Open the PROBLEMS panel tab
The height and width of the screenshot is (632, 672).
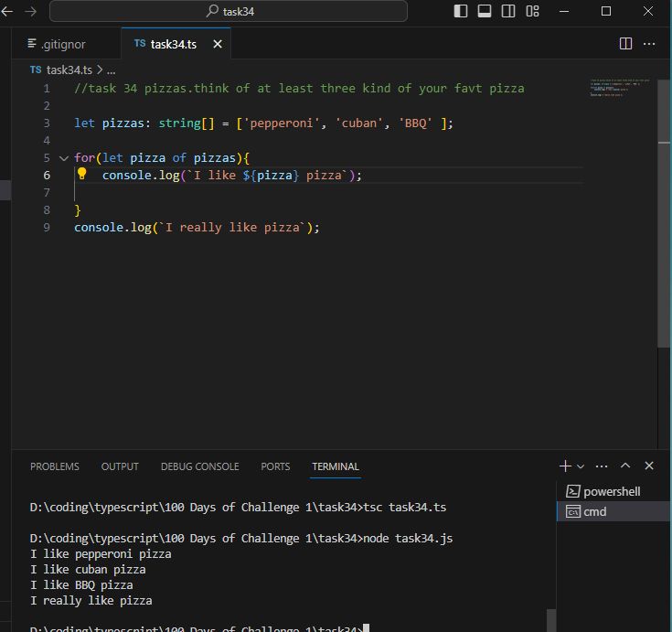point(55,466)
